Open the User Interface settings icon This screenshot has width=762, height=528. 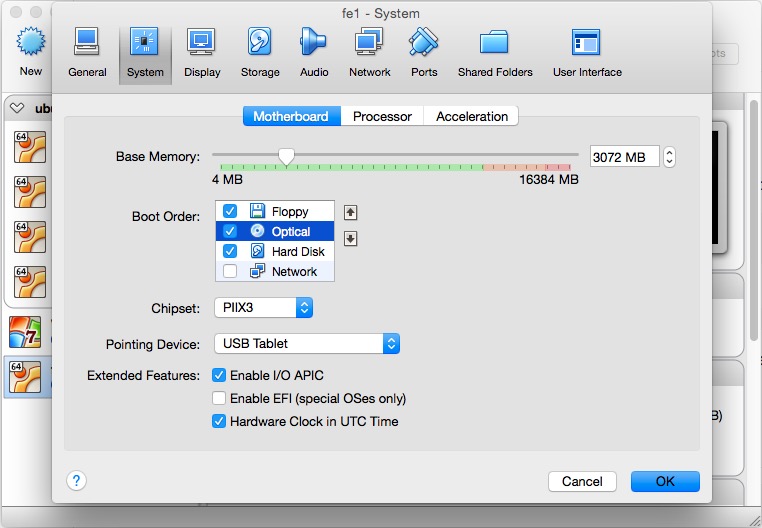tap(586, 52)
